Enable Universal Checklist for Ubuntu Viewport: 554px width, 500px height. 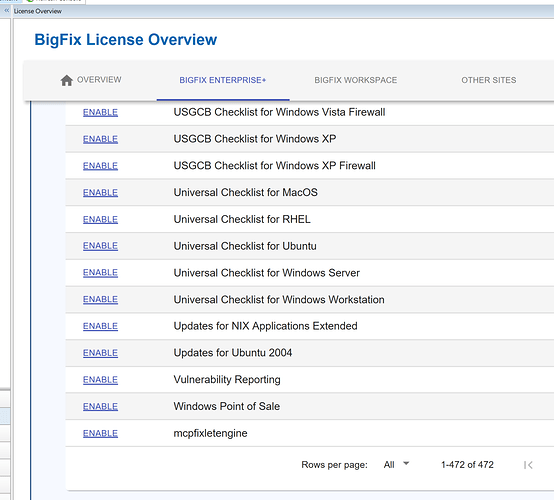point(100,246)
